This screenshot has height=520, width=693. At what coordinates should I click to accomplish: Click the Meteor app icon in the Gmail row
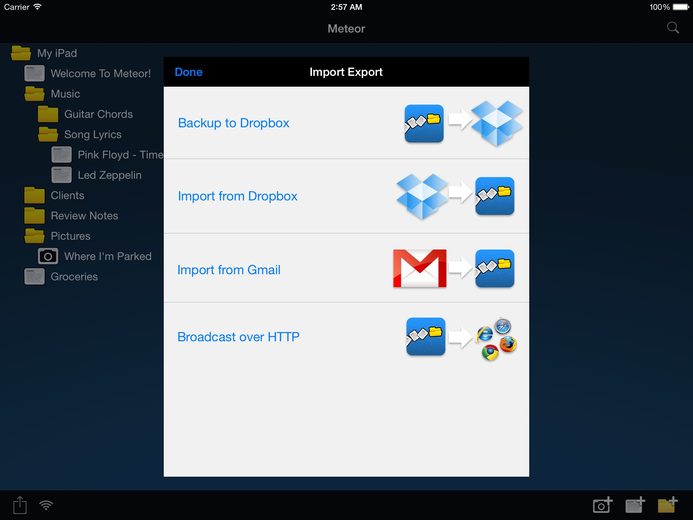coord(495,268)
